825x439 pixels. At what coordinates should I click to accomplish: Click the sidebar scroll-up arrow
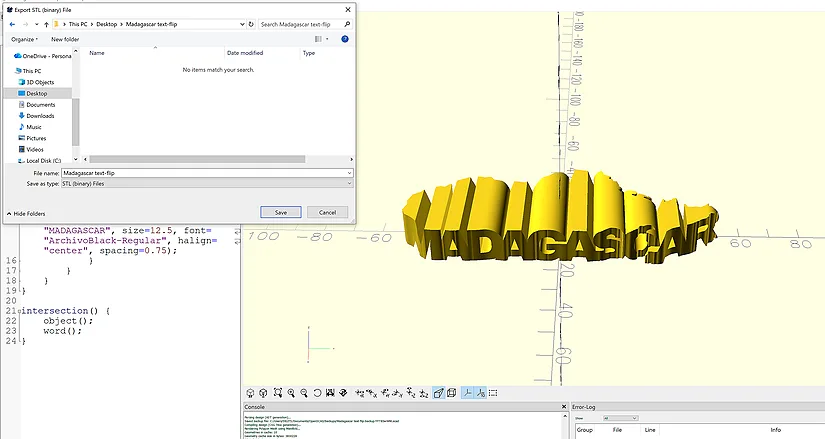pyautogui.click(x=76, y=51)
